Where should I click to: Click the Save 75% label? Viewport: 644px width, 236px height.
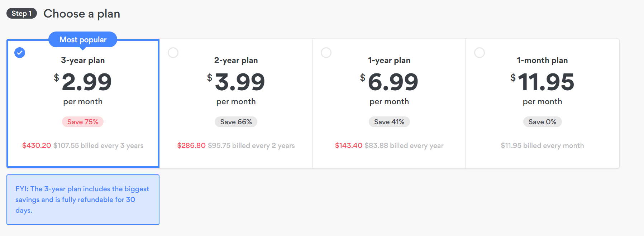tap(83, 122)
